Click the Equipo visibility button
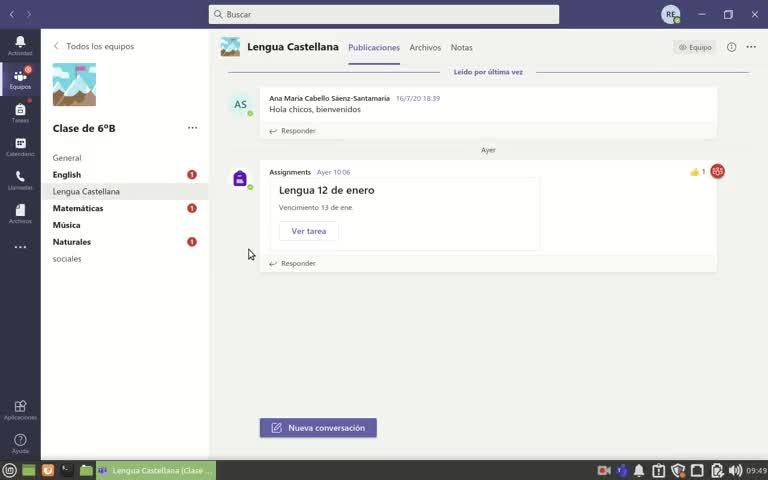 tap(695, 47)
